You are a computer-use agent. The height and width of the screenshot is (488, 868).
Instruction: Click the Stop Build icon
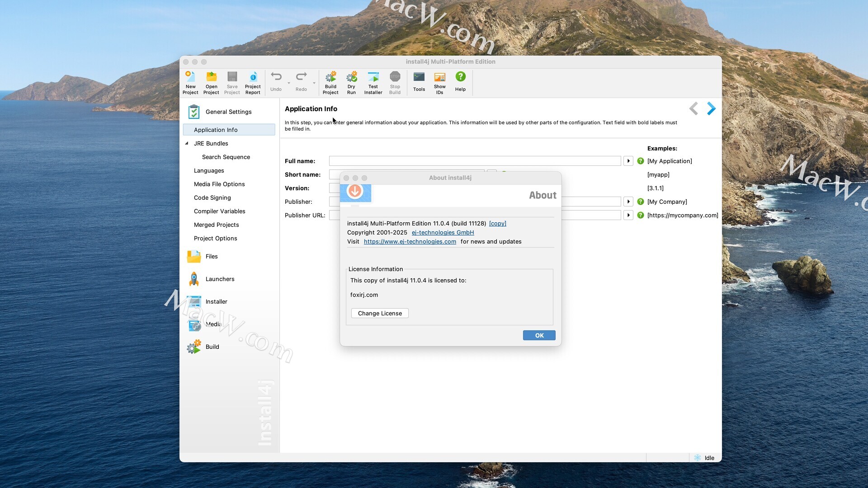(395, 83)
